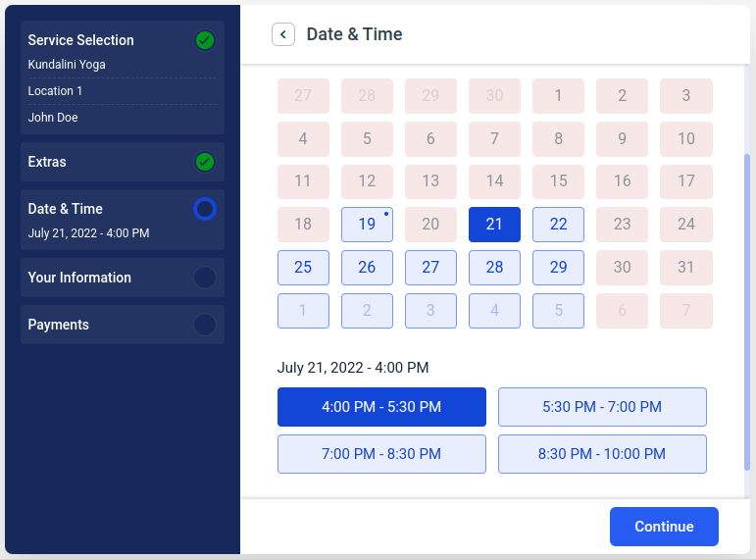
Task: Click green checkmark on Extras step
Action: (205, 162)
